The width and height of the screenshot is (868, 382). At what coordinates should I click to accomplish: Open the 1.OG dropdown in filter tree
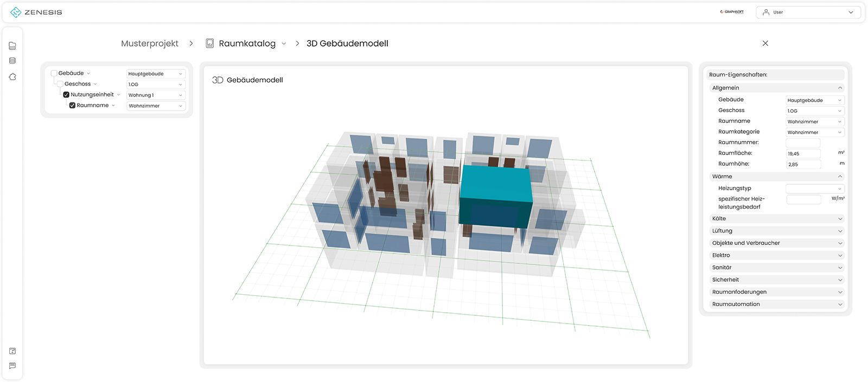[x=156, y=85]
